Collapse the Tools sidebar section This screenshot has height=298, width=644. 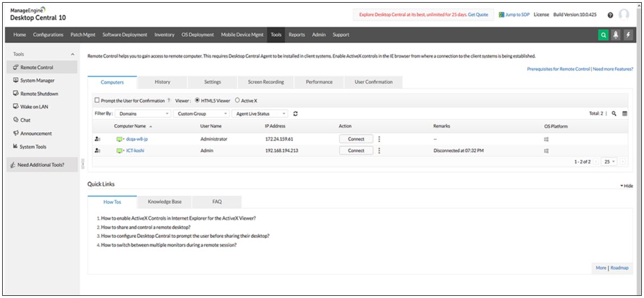pyautogui.click(x=73, y=54)
